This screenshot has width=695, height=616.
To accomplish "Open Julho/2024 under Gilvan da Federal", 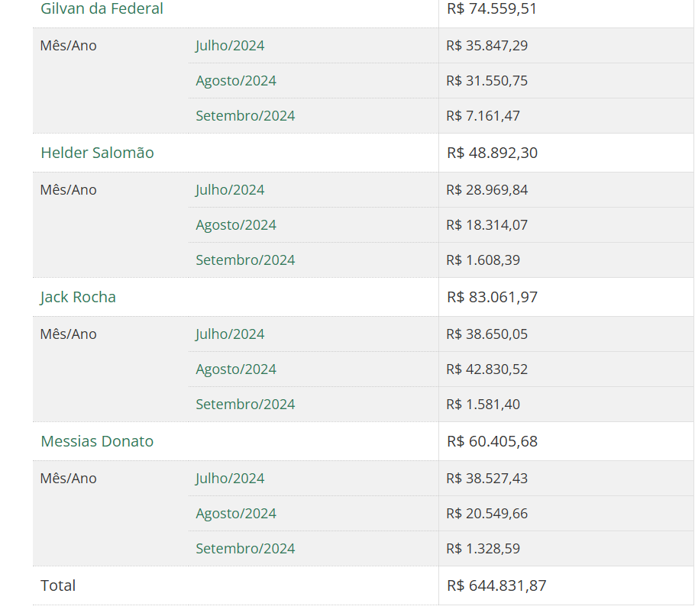I will coord(230,46).
